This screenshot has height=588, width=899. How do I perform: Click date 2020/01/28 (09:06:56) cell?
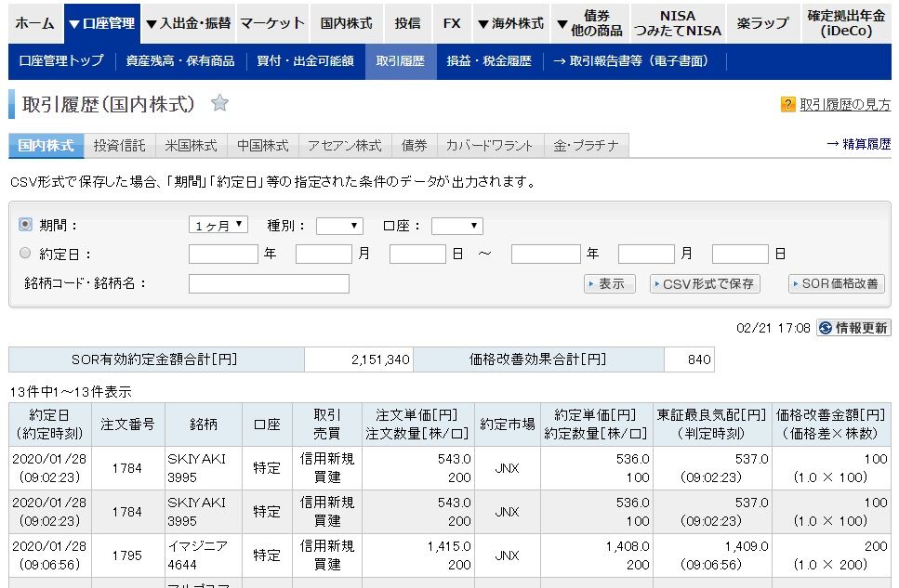pyautogui.click(x=50, y=555)
